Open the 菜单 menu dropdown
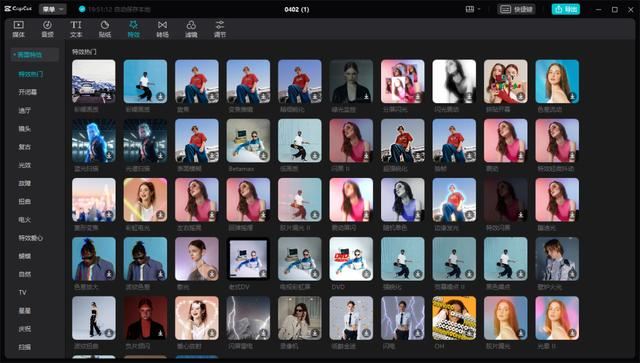The image size is (640, 363). [x=53, y=9]
